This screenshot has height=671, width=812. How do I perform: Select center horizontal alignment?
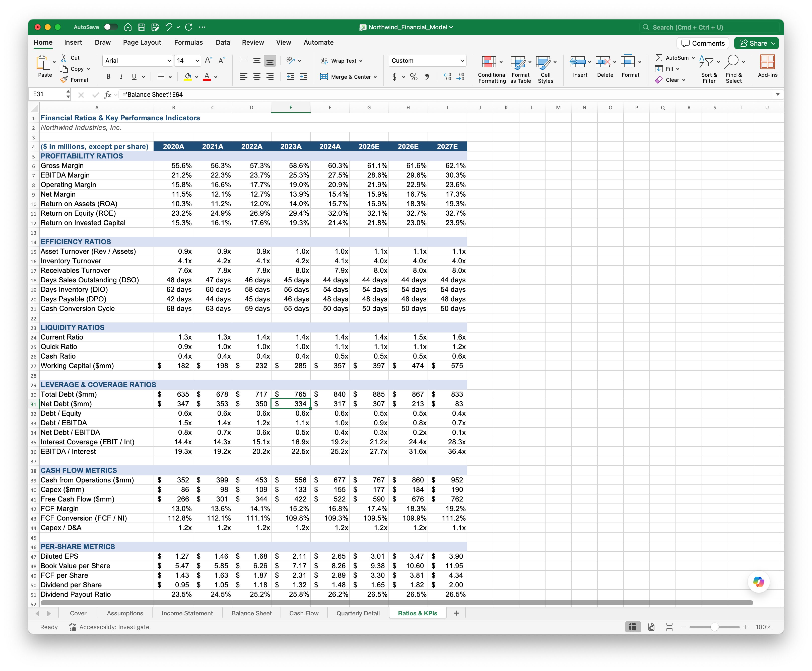click(257, 77)
